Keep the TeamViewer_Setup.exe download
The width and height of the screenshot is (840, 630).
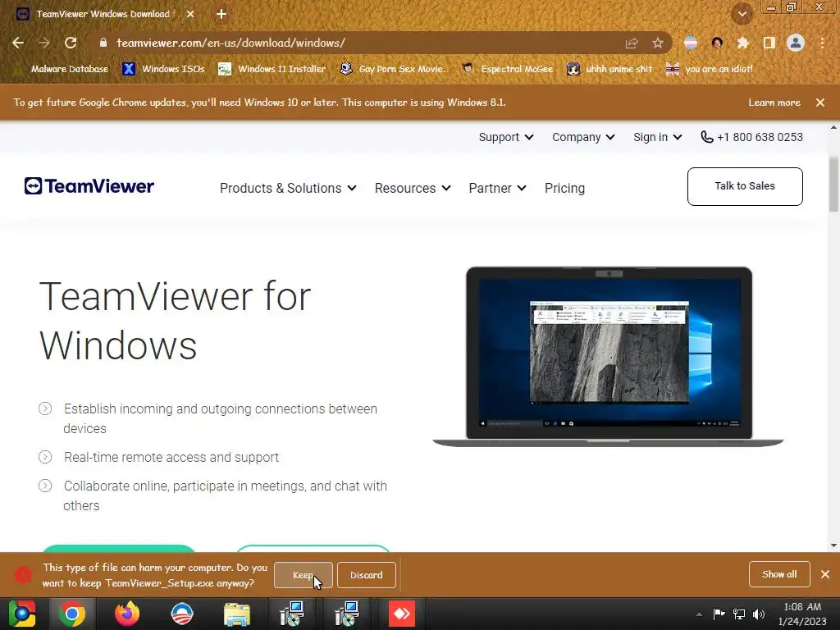point(304,575)
